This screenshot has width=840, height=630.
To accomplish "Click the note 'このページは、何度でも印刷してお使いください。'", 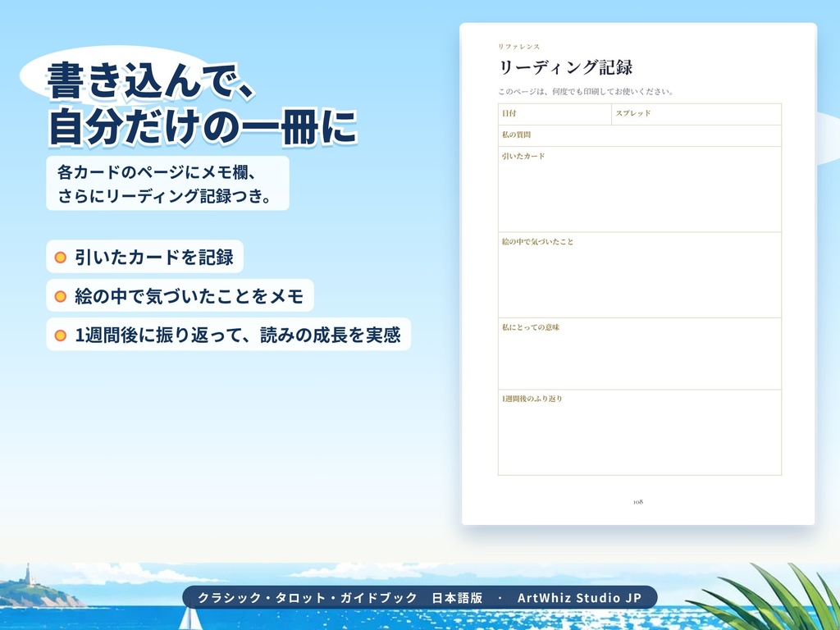I will point(585,92).
